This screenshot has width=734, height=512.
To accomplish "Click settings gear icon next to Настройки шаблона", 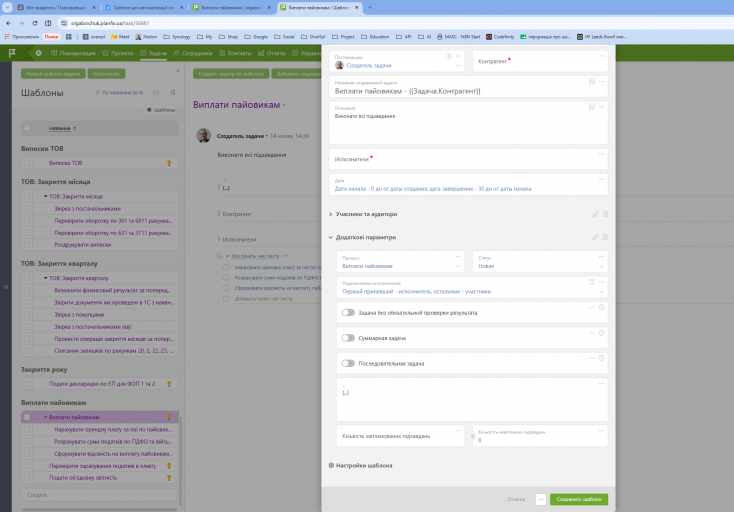I will 331,465.
